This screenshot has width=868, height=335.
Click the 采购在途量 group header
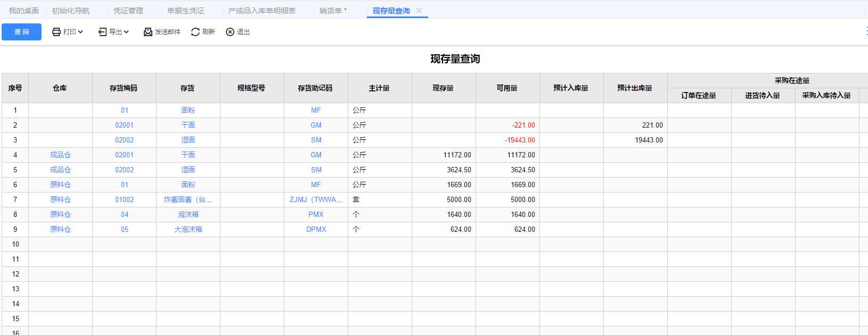tap(792, 81)
